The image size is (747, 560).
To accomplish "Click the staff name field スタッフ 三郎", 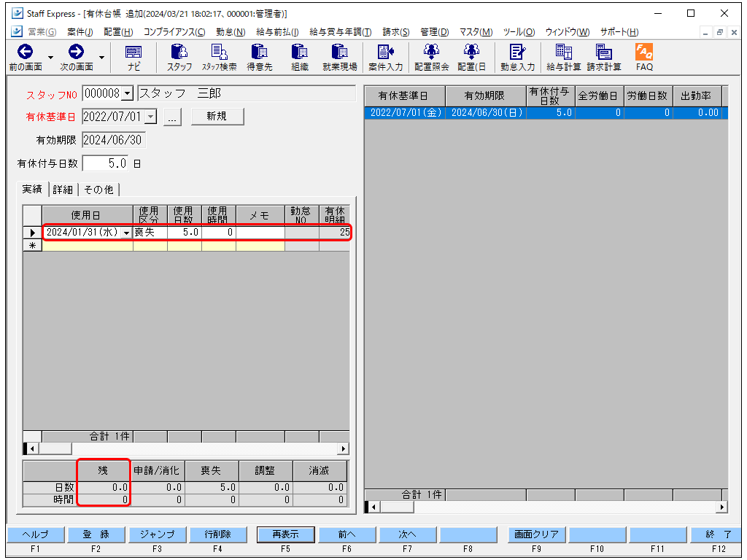I will [247, 93].
